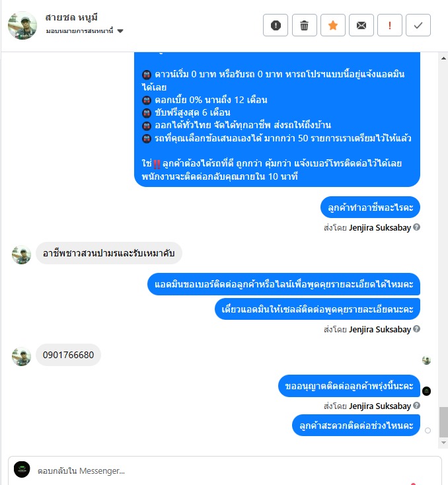This screenshot has width=448, height=485.
Task: Mark conversation as spam with exclamation circle icon
Action: (276, 25)
